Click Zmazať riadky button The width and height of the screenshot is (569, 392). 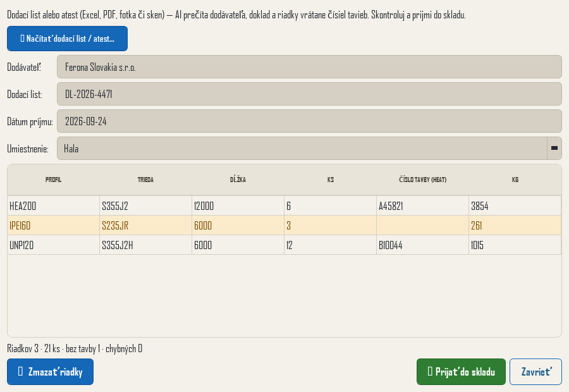(50, 372)
